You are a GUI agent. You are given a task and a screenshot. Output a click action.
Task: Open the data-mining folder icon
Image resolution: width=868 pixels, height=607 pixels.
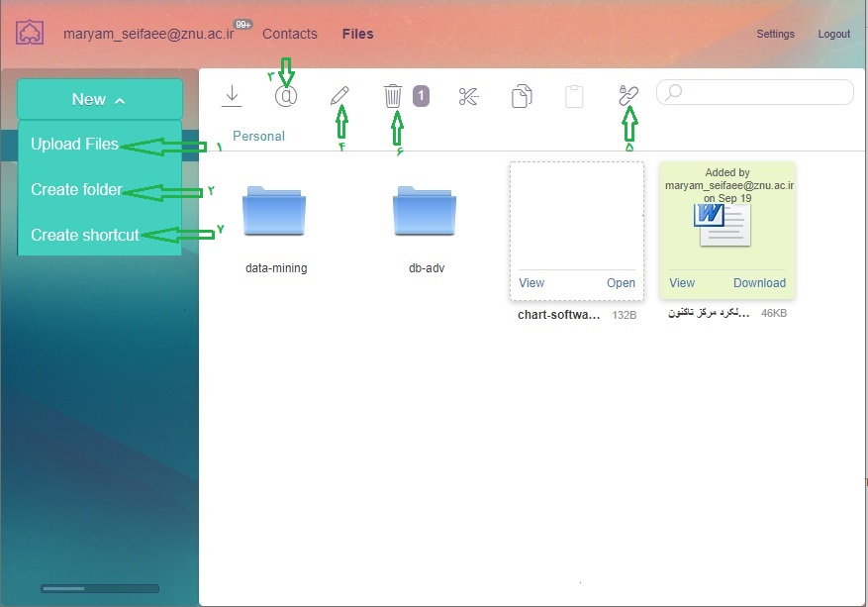coord(274,211)
